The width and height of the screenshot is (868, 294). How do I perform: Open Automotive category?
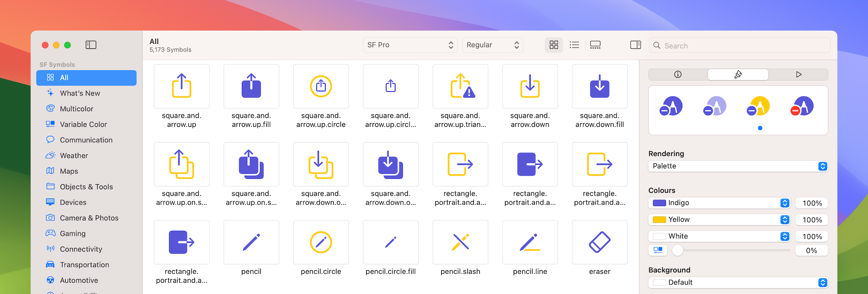pos(86,280)
